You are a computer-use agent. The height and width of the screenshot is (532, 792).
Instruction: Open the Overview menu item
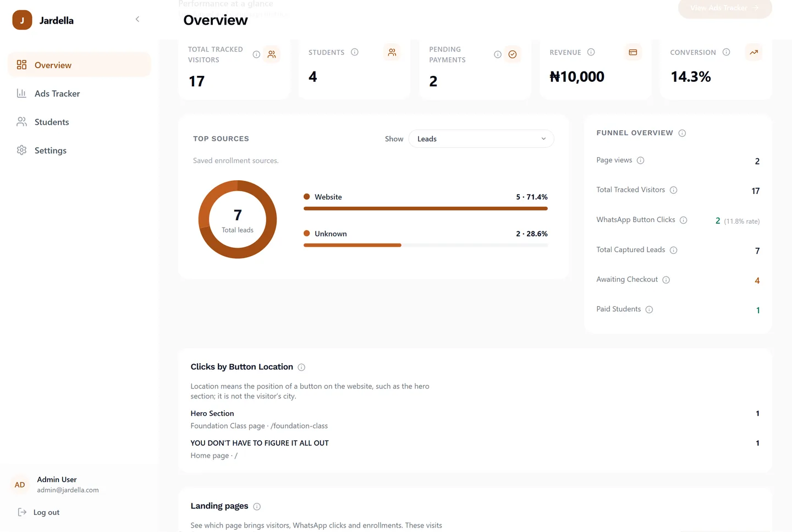[79, 65]
